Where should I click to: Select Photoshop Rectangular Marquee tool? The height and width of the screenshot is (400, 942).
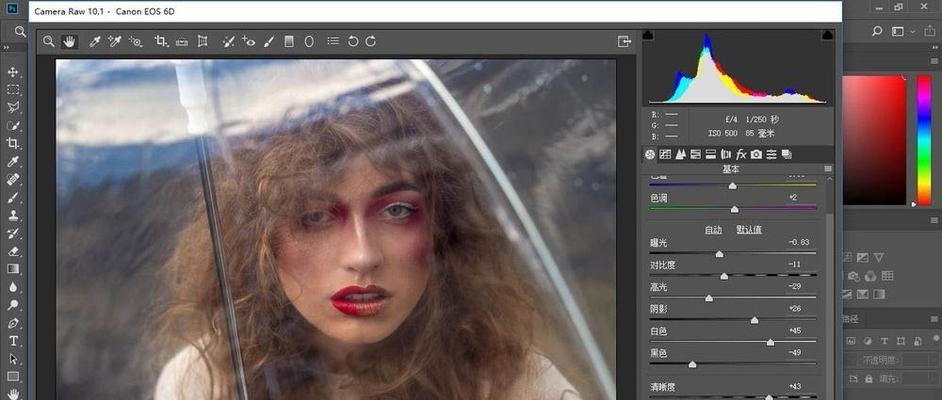pos(13,90)
